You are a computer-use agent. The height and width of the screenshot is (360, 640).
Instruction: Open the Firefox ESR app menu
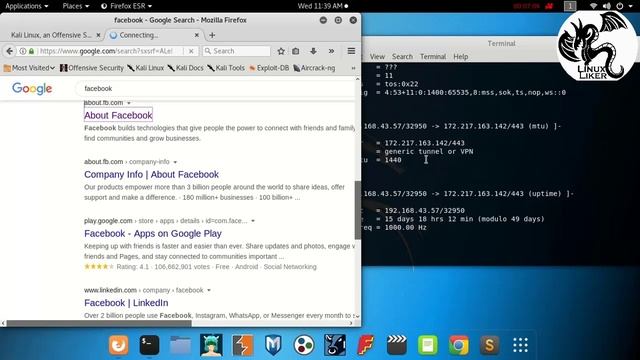click(x=127, y=6)
